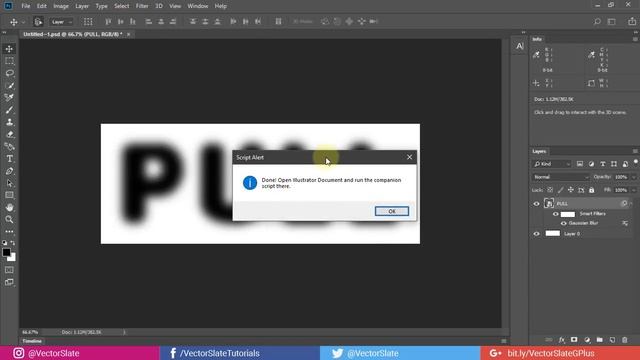Collapse the PULL layer effects arrow
The width and height of the screenshot is (640, 360).
coord(631,204)
